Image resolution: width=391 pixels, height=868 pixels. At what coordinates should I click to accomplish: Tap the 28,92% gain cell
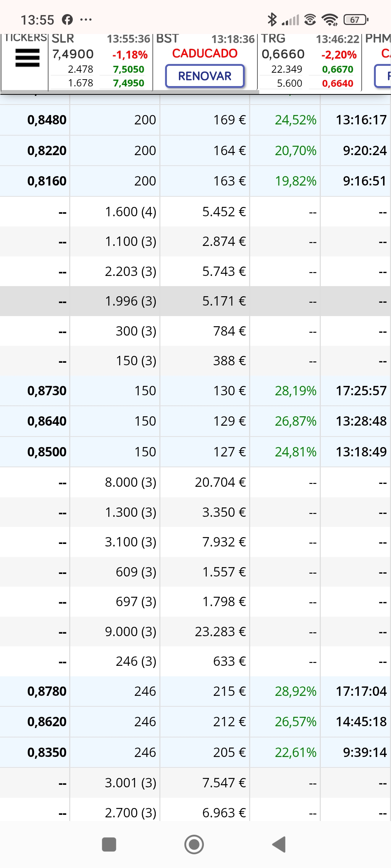(x=295, y=691)
